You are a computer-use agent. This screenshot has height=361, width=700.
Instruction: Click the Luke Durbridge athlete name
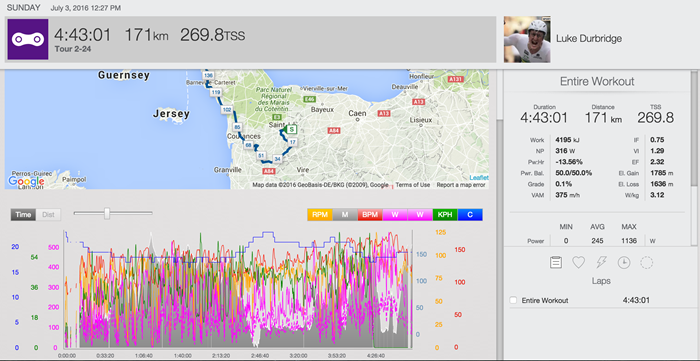point(589,39)
